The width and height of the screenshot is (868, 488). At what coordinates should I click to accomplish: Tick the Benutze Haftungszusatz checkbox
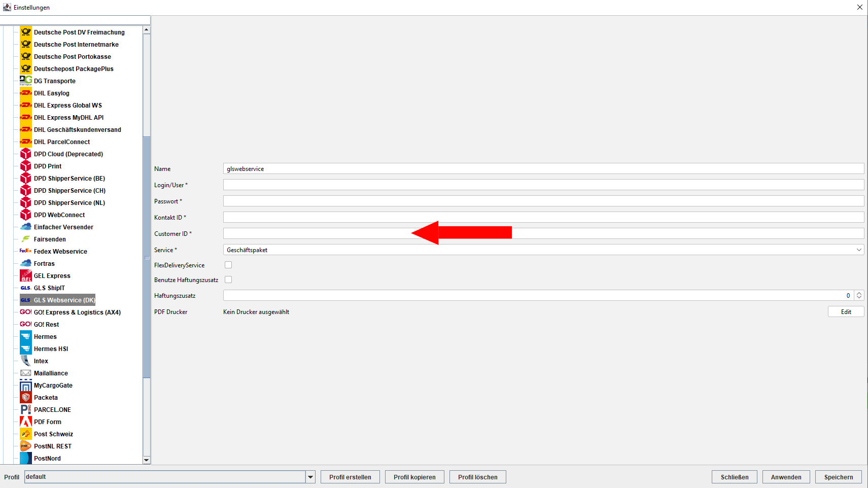(228, 280)
